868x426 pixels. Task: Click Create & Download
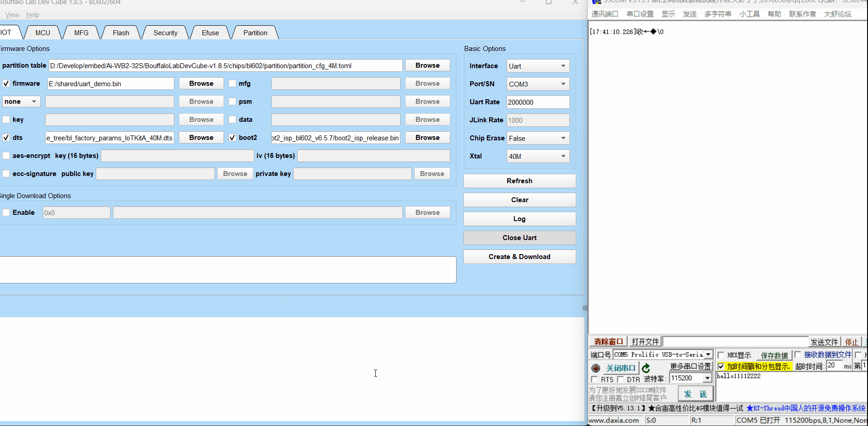click(520, 257)
